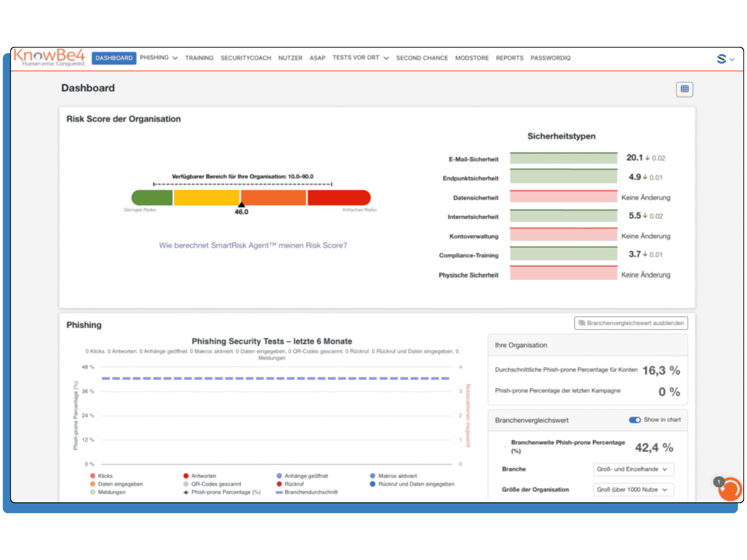Image resolution: width=747 pixels, height=560 pixels.
Task: Toggle the Klicks legend entry
Action: pos(101,476)
